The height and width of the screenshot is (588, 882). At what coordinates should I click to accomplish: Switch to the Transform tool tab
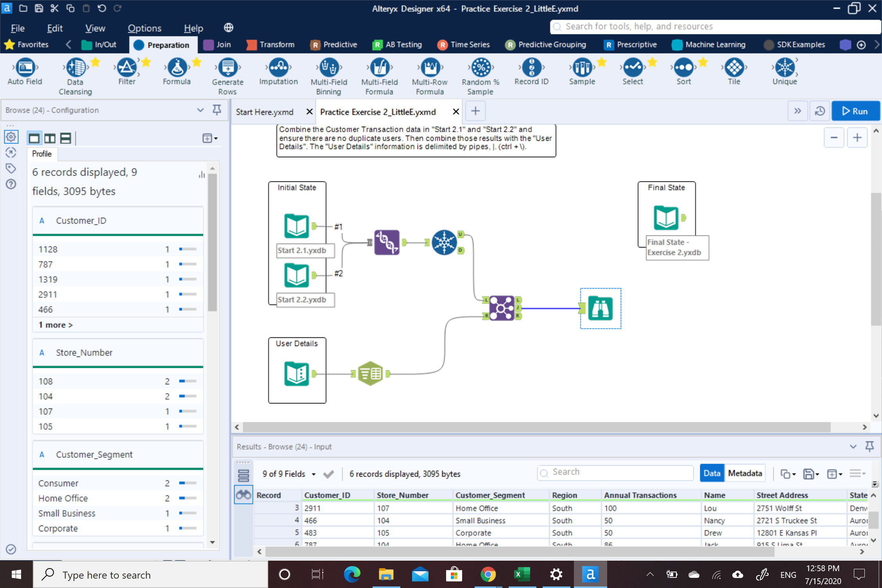pos(271,45)
